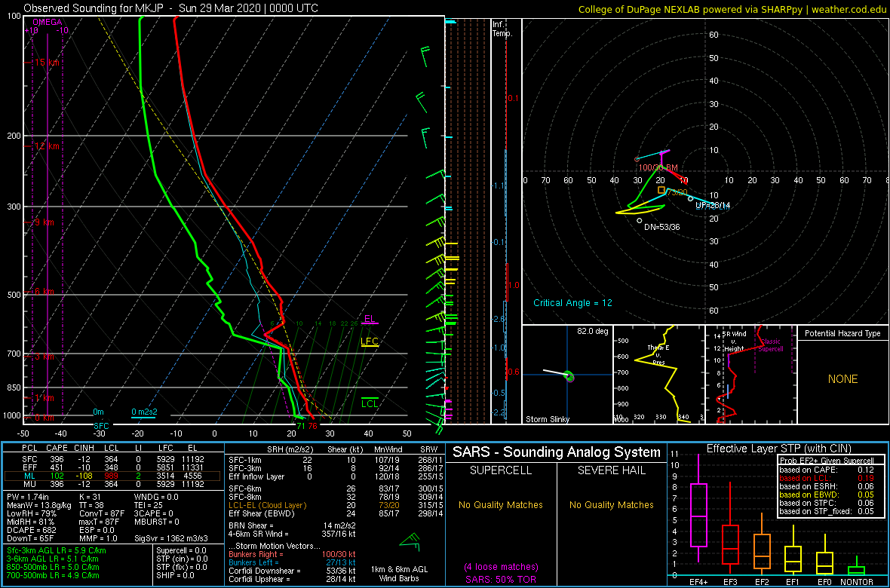
Task: Click the DN=53/36 circle marker on hodograph
Action: (640, 221)
